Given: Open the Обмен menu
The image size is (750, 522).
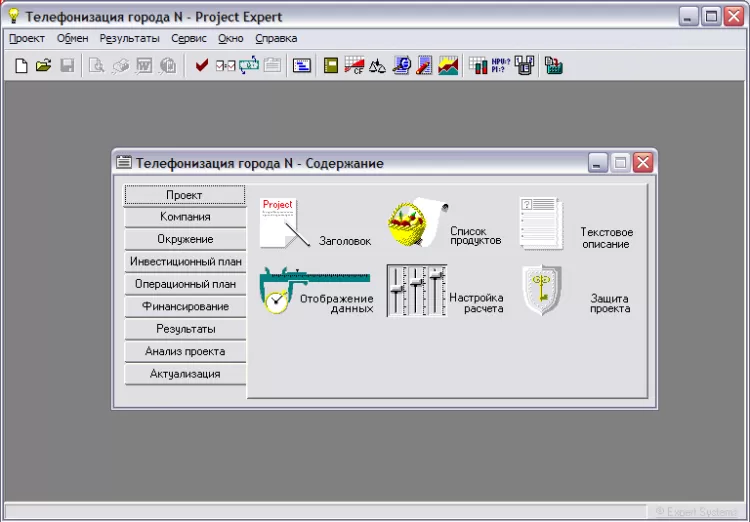Looking at the screenshot, I should tap(72, 39).
